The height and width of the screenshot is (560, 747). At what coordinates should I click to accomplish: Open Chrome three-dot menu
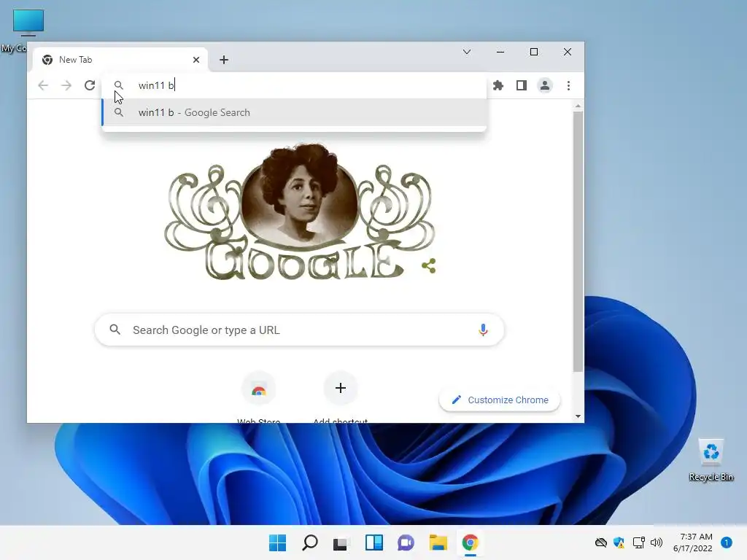(568, 85)
